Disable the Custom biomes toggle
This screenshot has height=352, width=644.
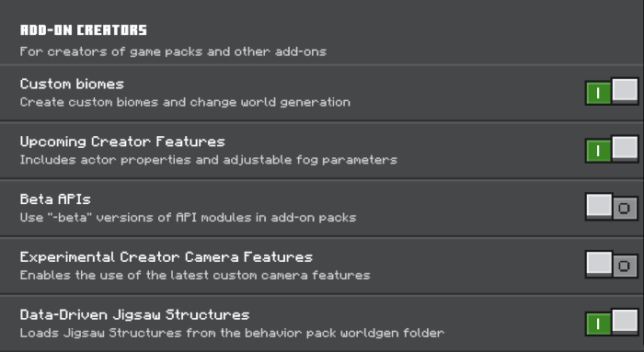tap(612, 92)
